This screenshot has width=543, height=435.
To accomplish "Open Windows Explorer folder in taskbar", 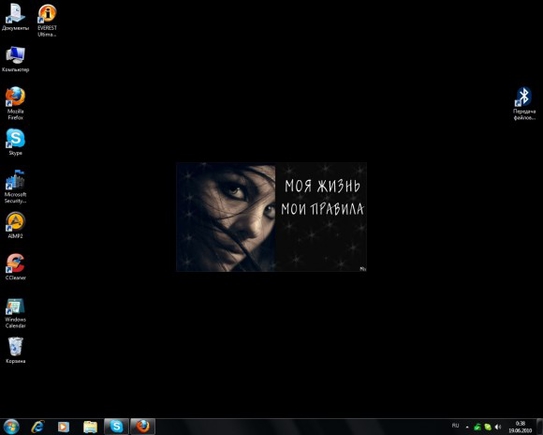I will point(90,426).
